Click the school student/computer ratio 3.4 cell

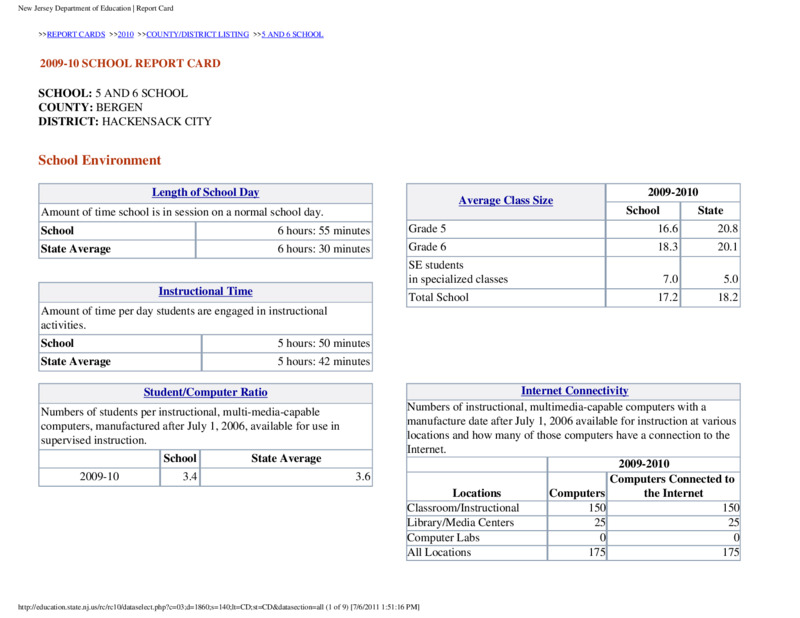coord(180,477)
